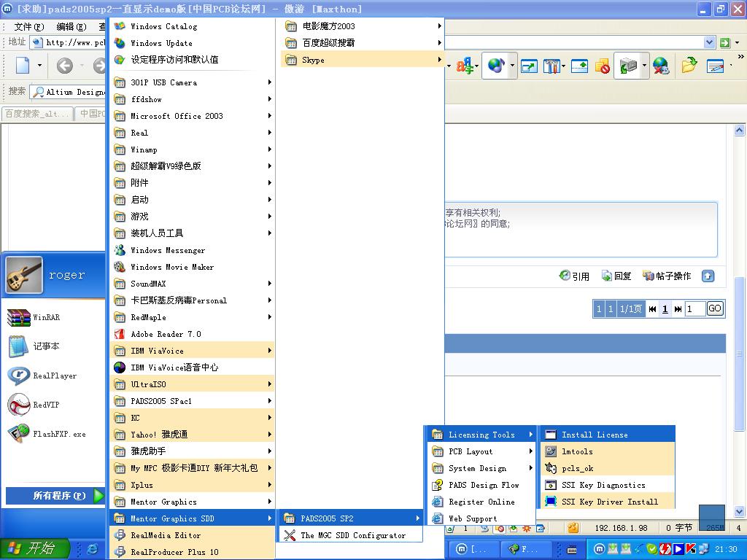Screen dimensions: 747x560
Task: Open the System Design submenu
Action: pos(481,468)
